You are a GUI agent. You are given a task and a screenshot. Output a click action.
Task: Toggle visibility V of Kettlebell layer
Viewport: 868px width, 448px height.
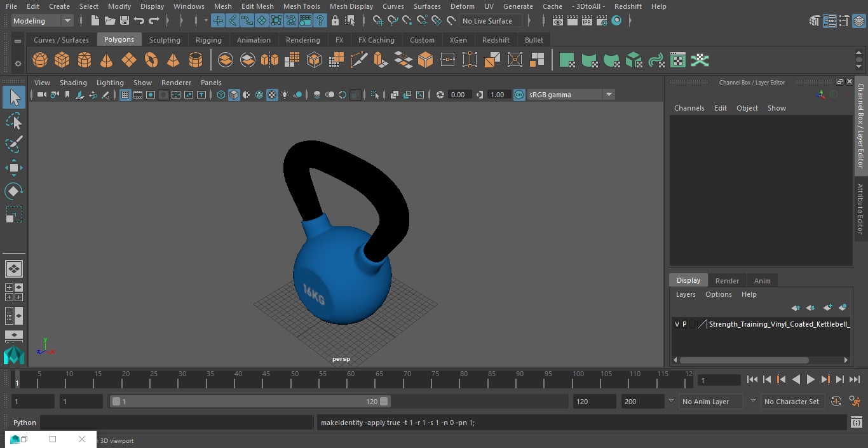(677, 324)
